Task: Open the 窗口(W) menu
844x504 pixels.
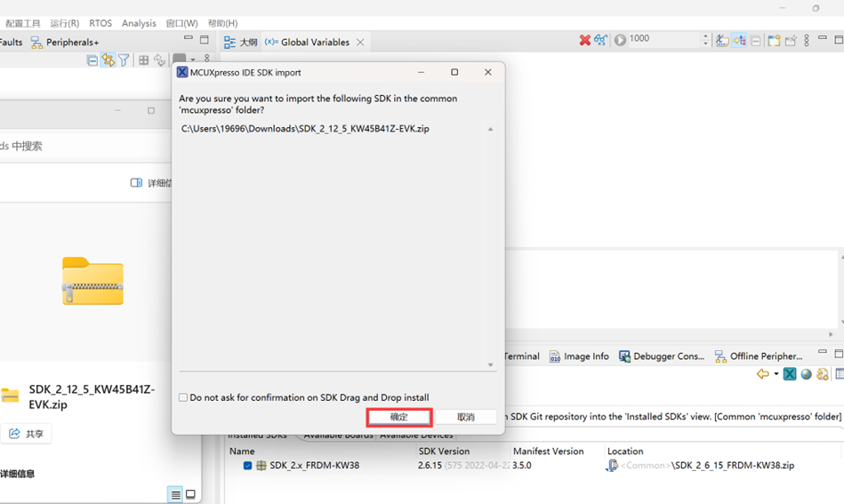Action: (182, 23)
